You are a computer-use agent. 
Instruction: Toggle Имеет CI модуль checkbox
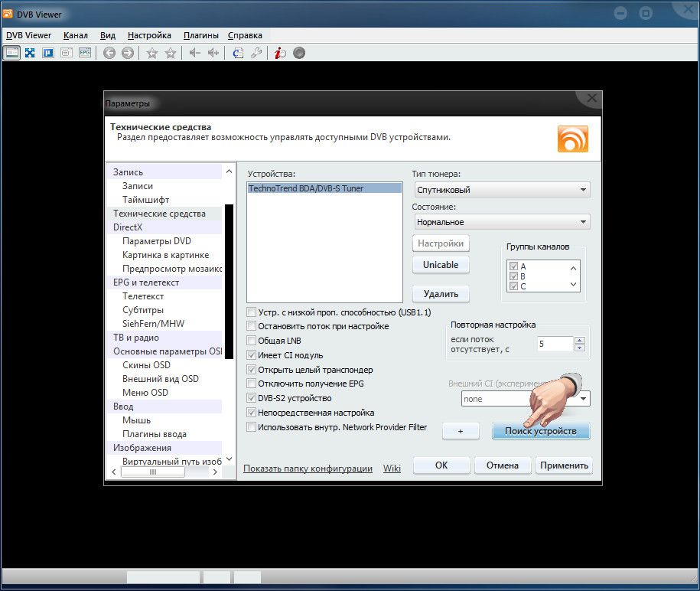point(252,355)
